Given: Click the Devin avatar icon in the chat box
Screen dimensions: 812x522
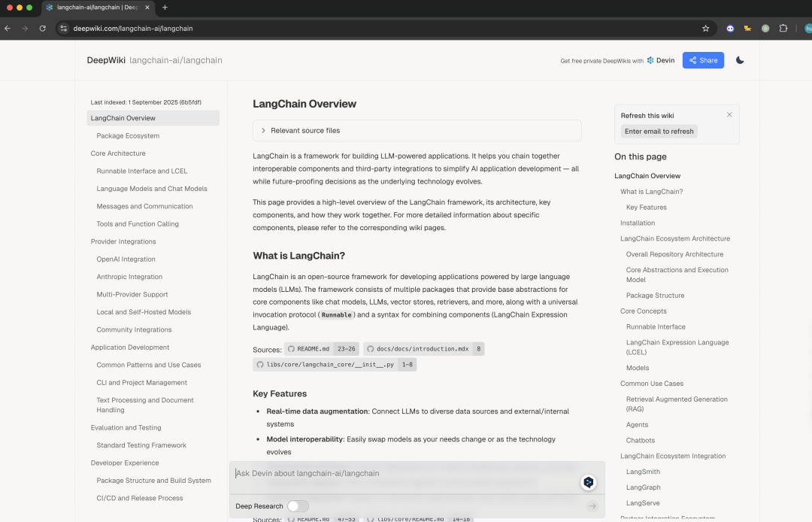Looking at the screenshot, I should [588, 482].
